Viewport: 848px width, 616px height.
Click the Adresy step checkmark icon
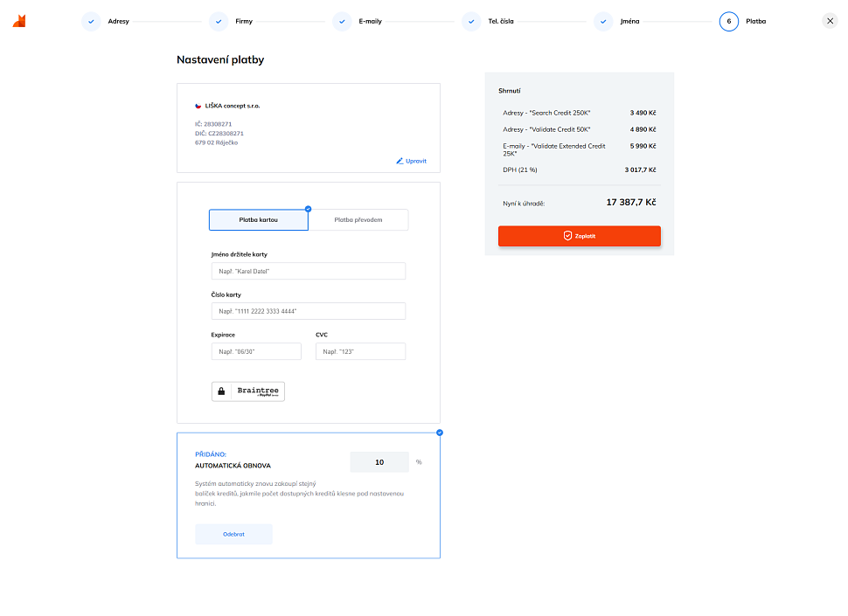tap(91, 22)
